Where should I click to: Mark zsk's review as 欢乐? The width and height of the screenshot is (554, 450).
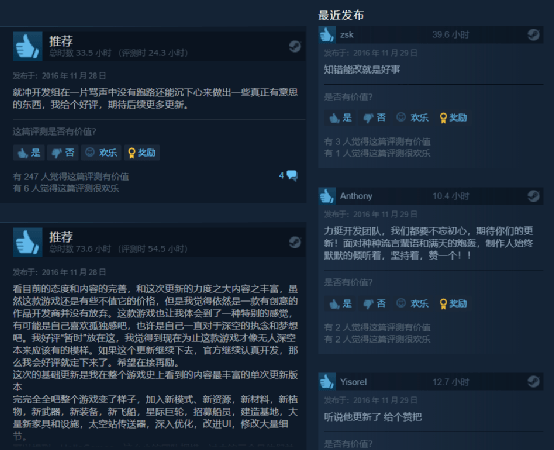coord(412,118)
